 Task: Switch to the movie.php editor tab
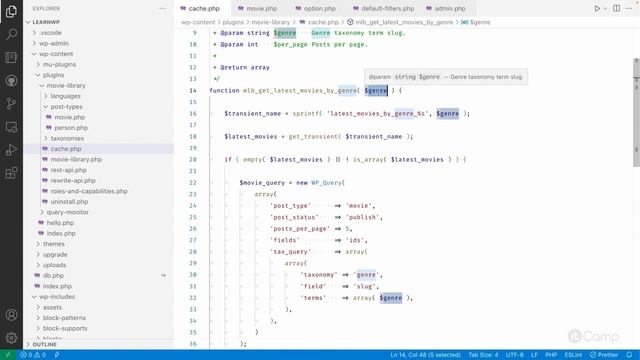[x=261, y=8]
